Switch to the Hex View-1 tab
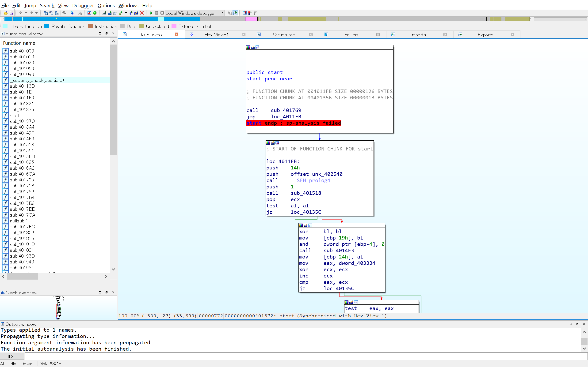Viewport: 588px width, 367px height. click(x=216, y=35)
